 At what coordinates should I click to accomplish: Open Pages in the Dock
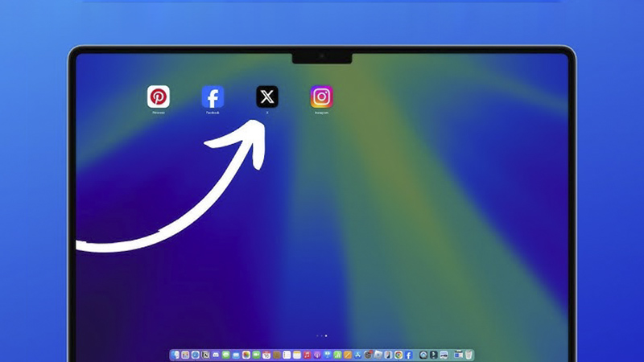(348, 355)
